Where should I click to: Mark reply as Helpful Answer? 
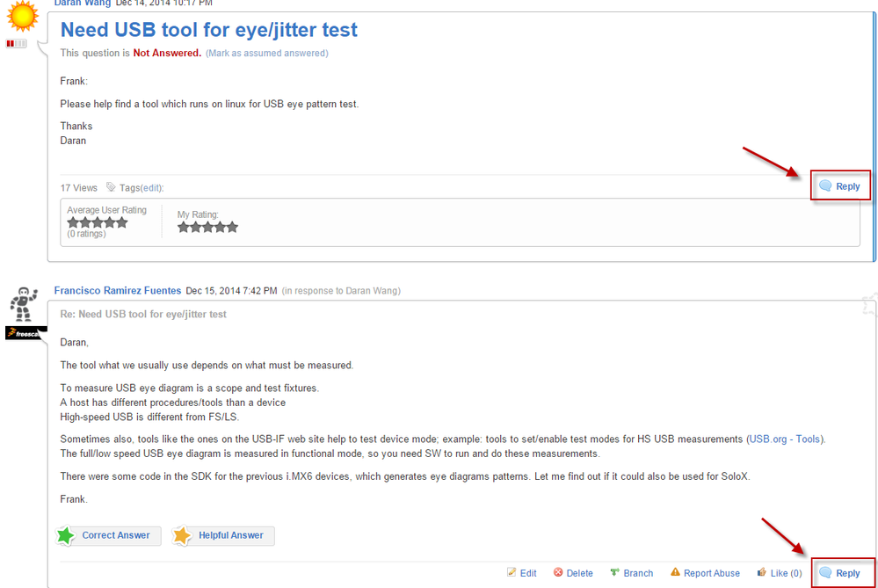click(230, 535)
